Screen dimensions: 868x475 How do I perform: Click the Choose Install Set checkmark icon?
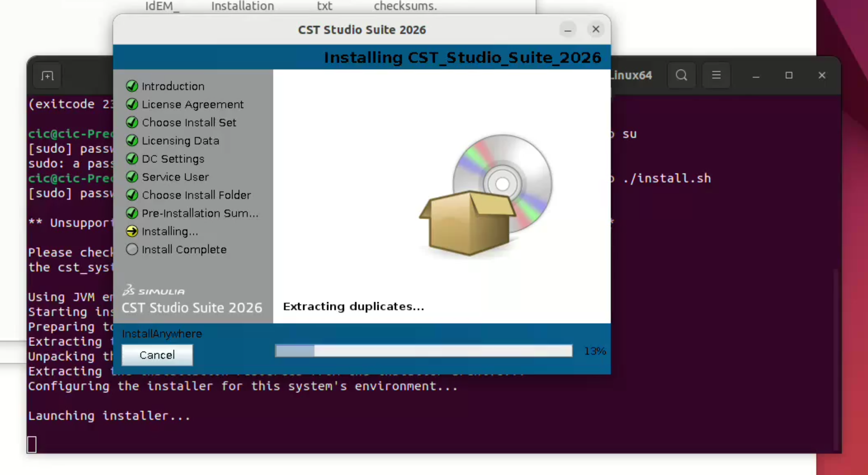tap(132, 122)
